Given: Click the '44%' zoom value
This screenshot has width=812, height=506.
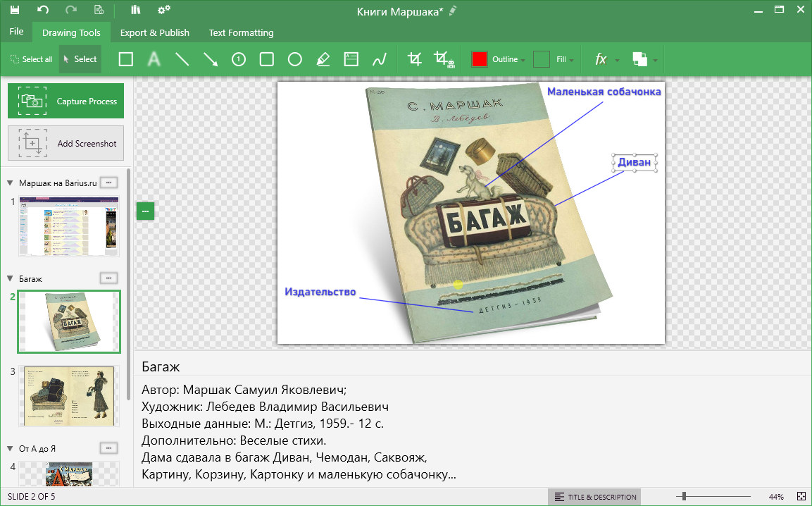Looking at the screenshot, I should [x=776, y=497].
